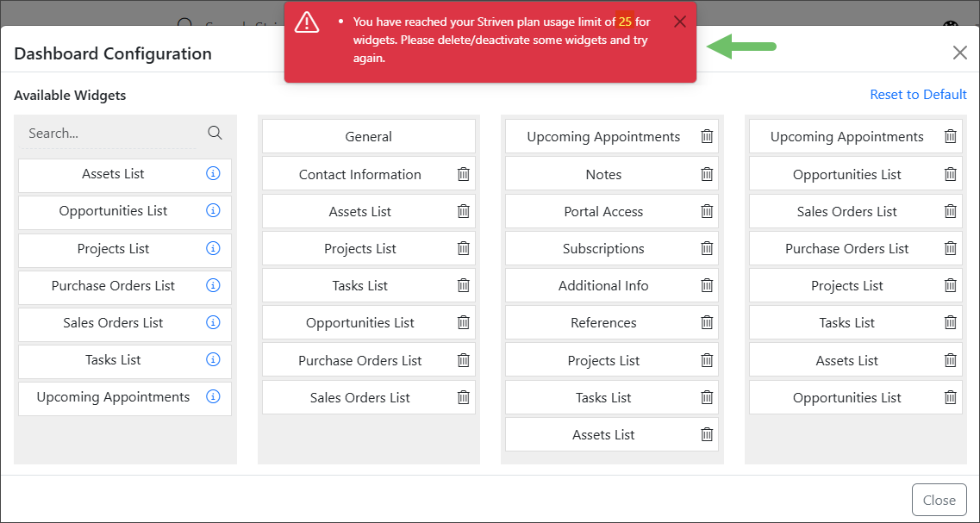The width and height of the screenshot is (980, 523).
Task: Click info icon beside available Opportunities List
Action: click(213, 210)
